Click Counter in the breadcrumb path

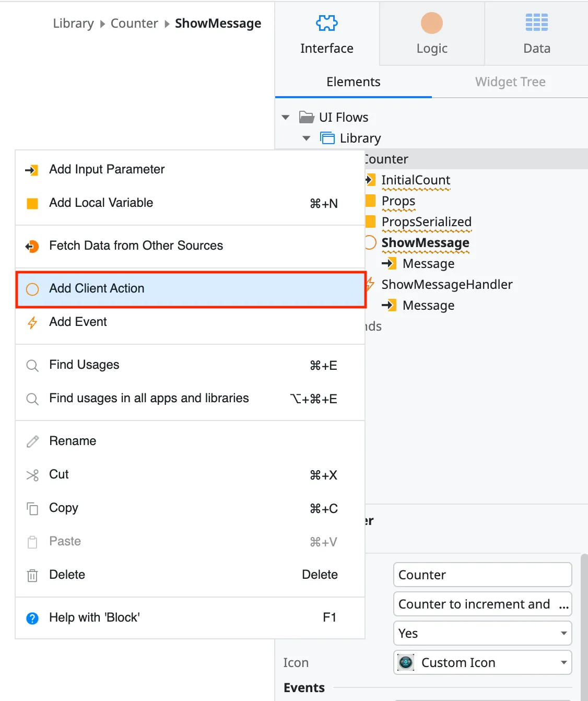(x=134, y=23)
